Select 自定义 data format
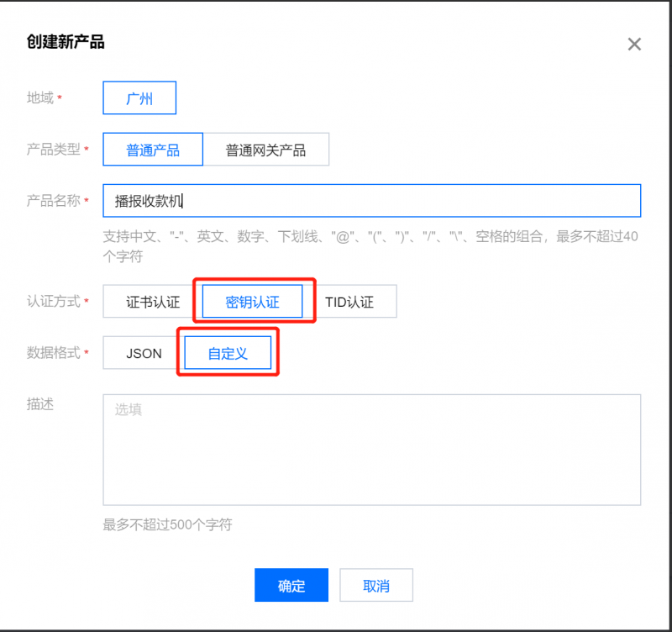Image resolution: width=672 pixels, height=632 pixels. tap(228, 353)
